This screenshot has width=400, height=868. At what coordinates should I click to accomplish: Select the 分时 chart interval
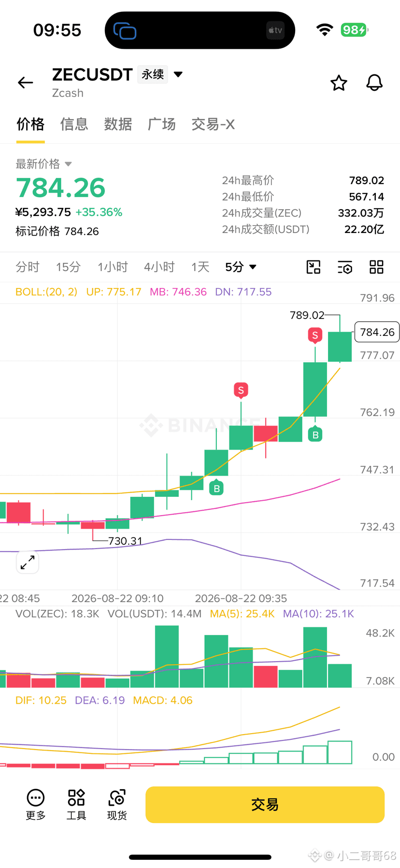(28, 267)
